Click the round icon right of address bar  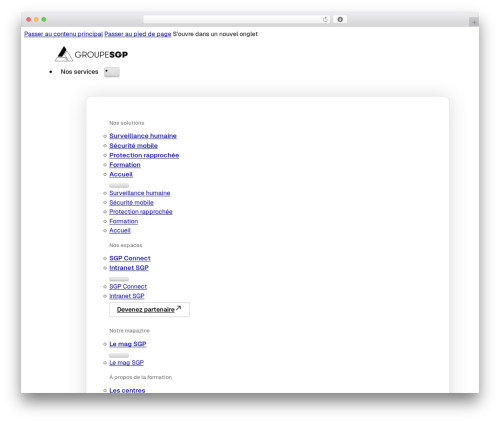click(x=340, y=20)
